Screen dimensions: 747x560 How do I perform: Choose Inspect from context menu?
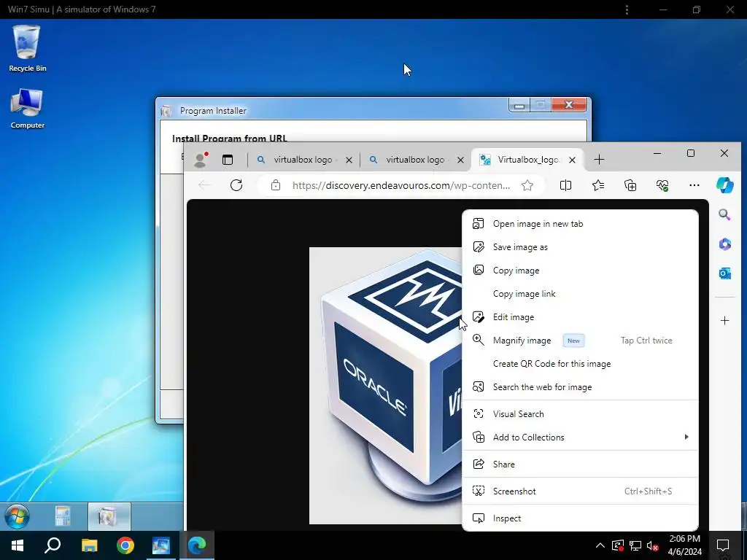(580, 518)
